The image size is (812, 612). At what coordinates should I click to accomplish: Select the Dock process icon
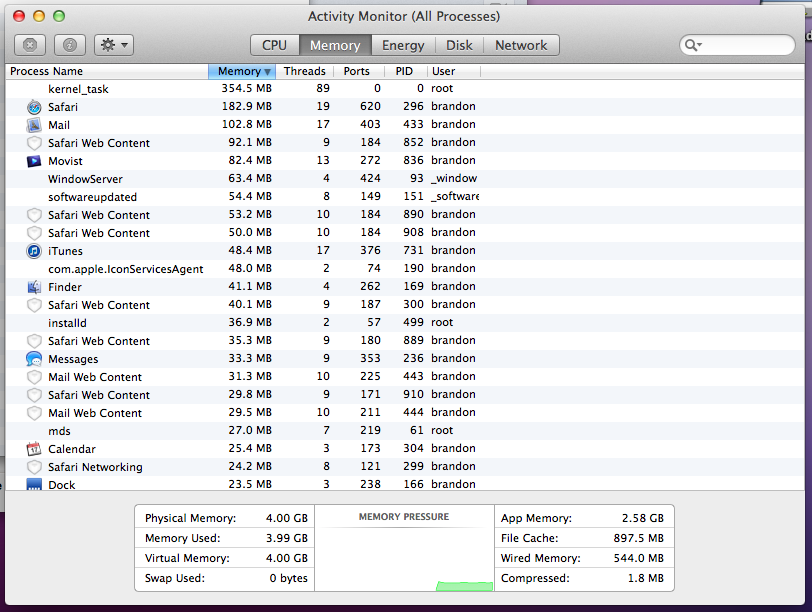[x=34, y=485]
